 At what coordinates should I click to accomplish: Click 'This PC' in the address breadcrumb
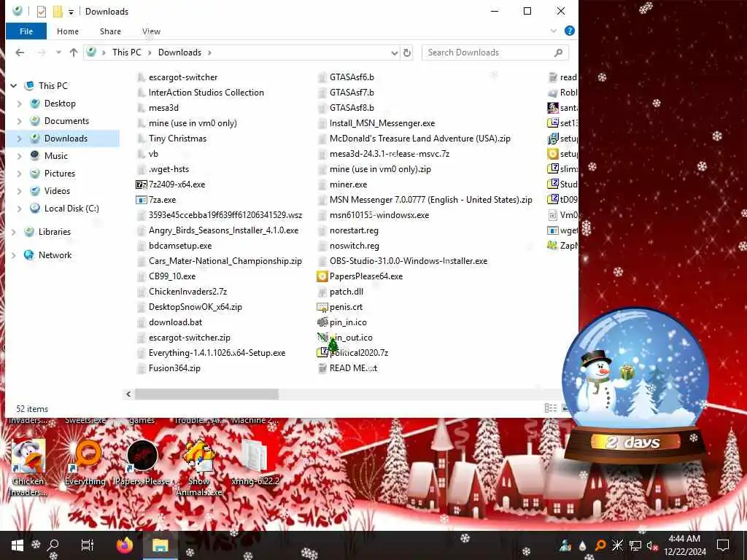127,52
